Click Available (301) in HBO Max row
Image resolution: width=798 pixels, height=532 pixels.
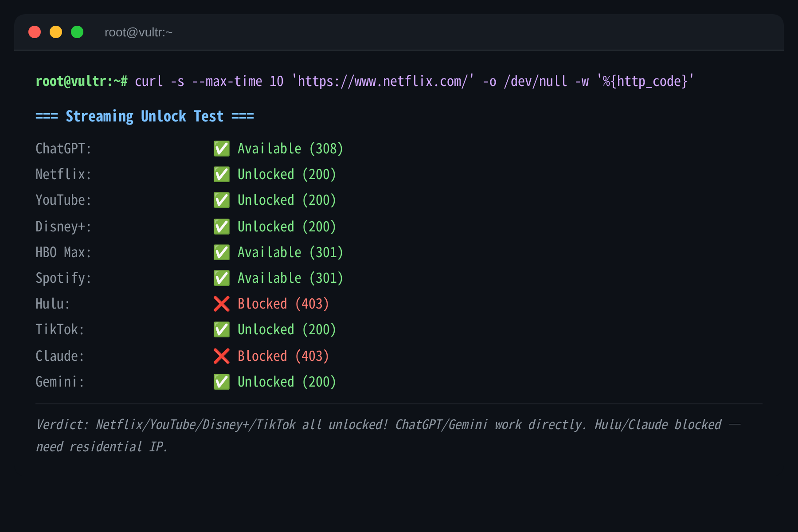click(290, 252)
